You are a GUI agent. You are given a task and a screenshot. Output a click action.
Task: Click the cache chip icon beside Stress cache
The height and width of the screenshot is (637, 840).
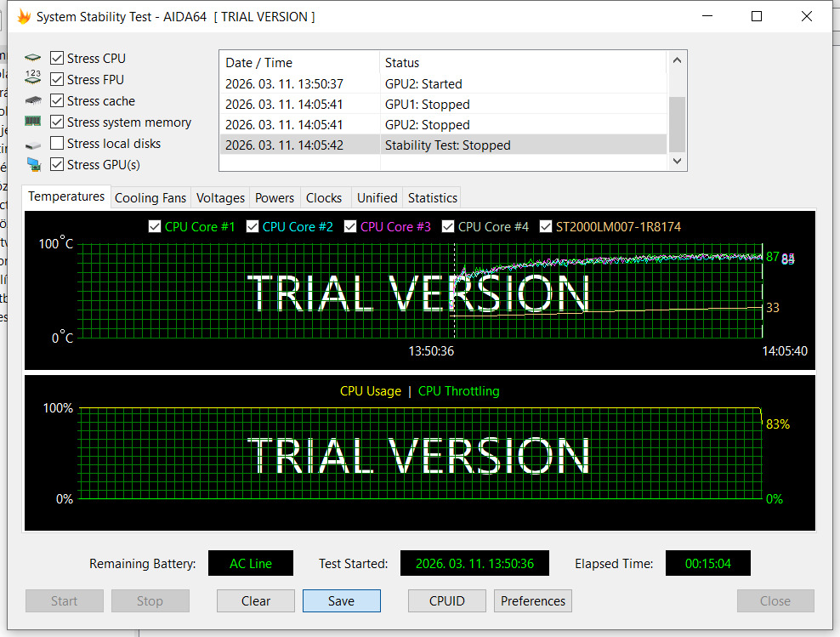tap(32, 100)
